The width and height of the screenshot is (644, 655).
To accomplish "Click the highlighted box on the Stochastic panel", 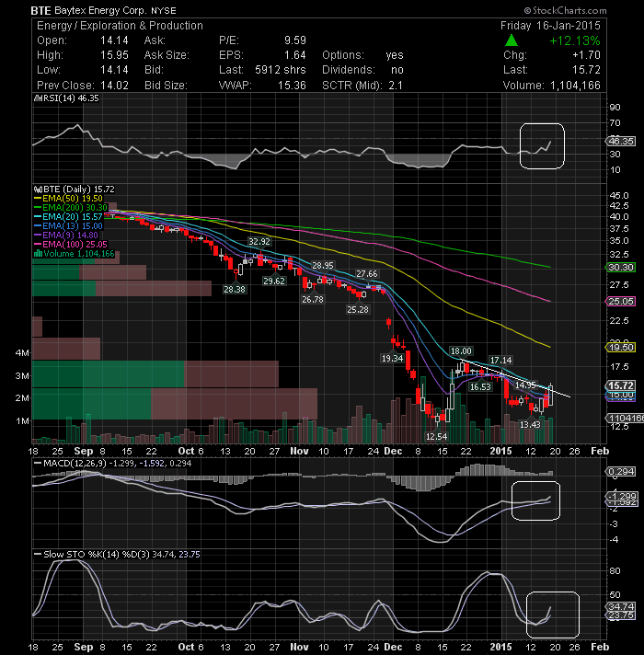I will coord(553,614).
